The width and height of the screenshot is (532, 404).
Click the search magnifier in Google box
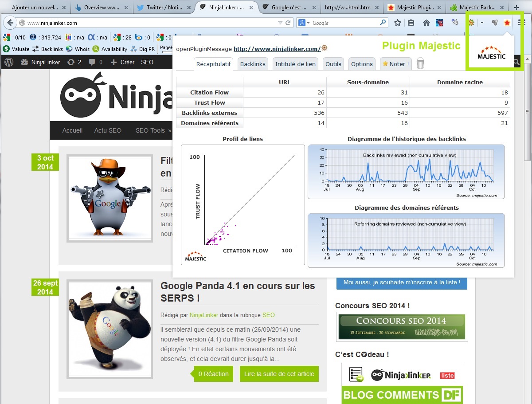click(x=383, y=23)
